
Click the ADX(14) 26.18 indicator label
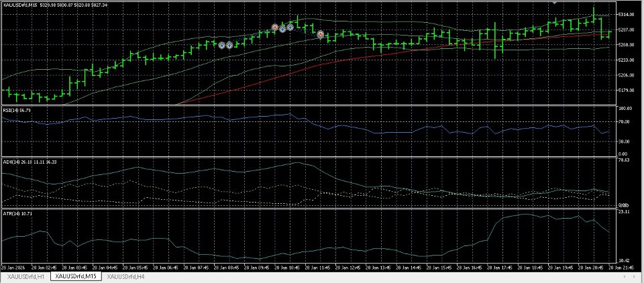[x=30, y=162]
